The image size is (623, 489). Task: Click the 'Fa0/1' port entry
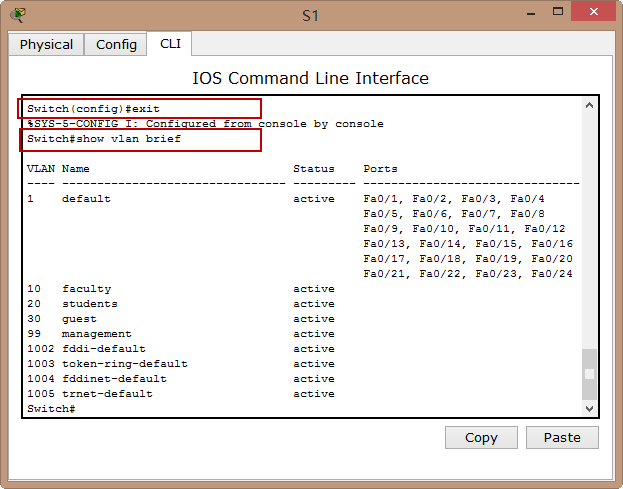click(381, 199)
